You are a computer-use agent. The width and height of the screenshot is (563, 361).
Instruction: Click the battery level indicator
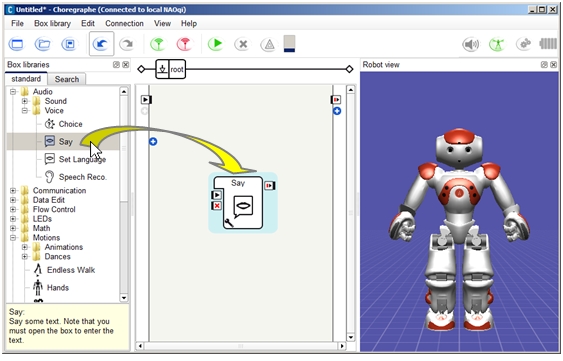548,44
